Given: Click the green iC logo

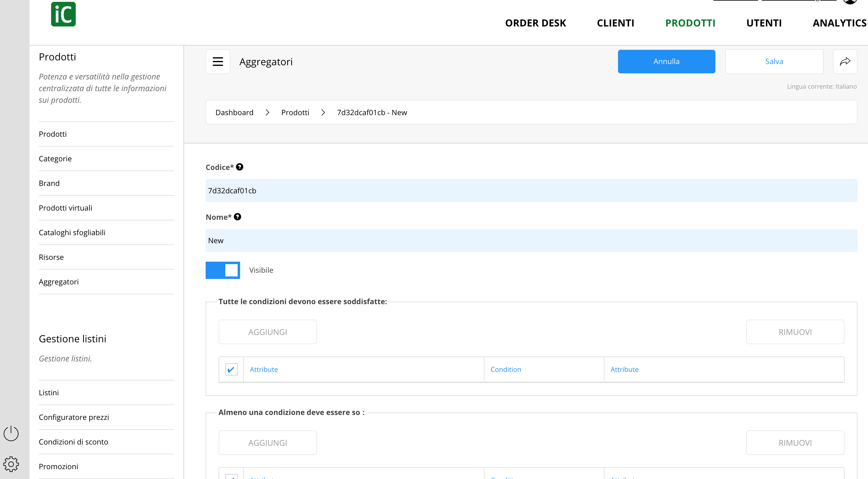Looking at the screenshot, I should click(x=63, y=14).
